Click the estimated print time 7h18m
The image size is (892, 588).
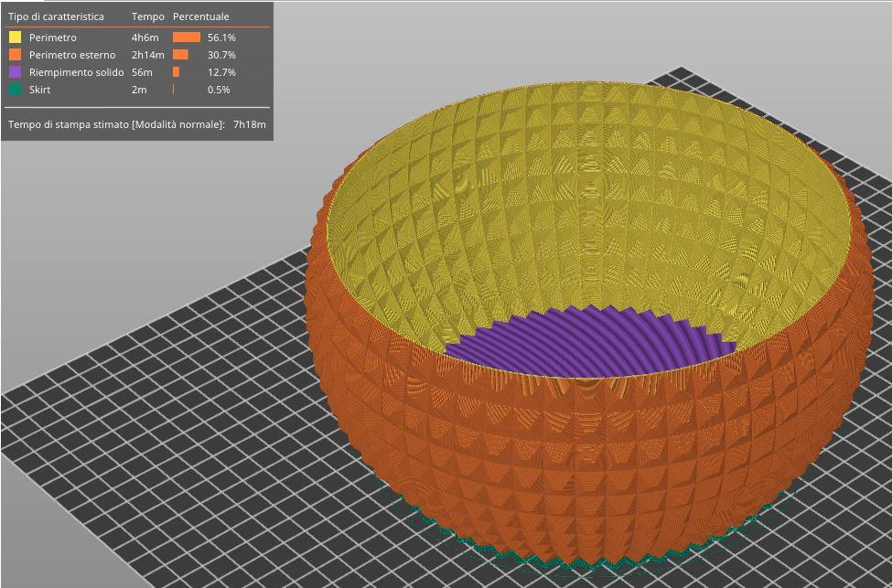249,123
